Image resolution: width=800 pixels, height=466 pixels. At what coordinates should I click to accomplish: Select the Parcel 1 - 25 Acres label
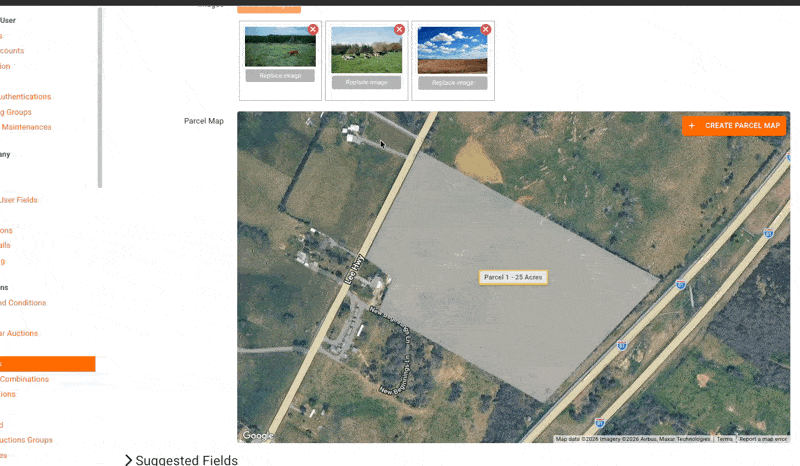point(512,277)
